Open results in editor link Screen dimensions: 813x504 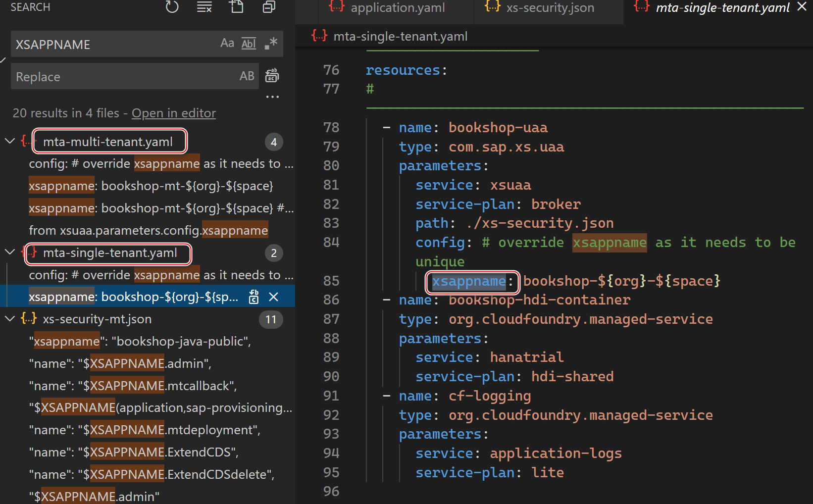tap(174, 113)
